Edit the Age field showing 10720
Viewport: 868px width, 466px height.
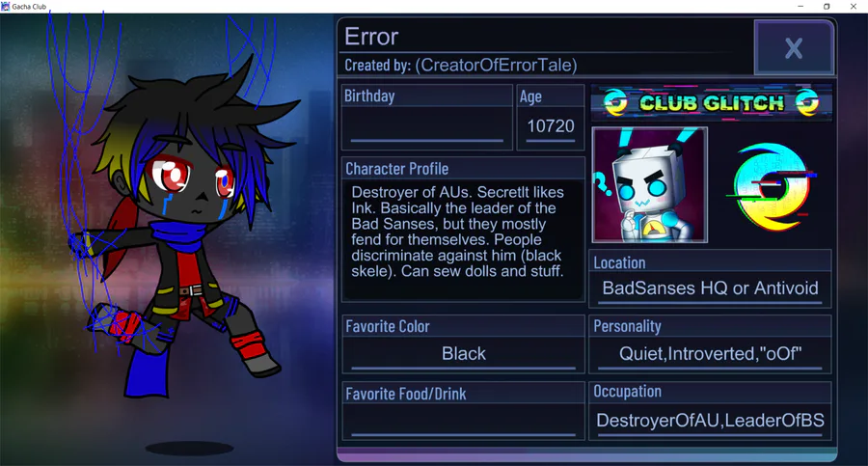(551, 127)
